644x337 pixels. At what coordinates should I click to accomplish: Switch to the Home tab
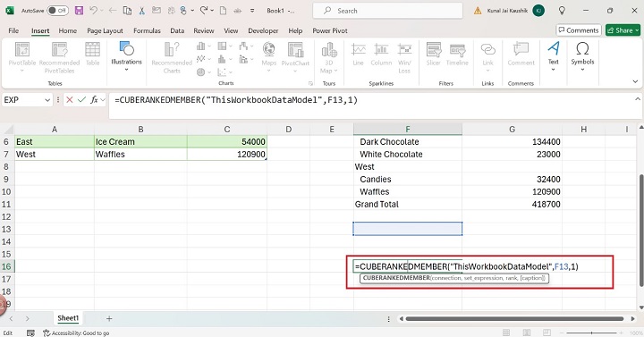click(x=67, y=30)
